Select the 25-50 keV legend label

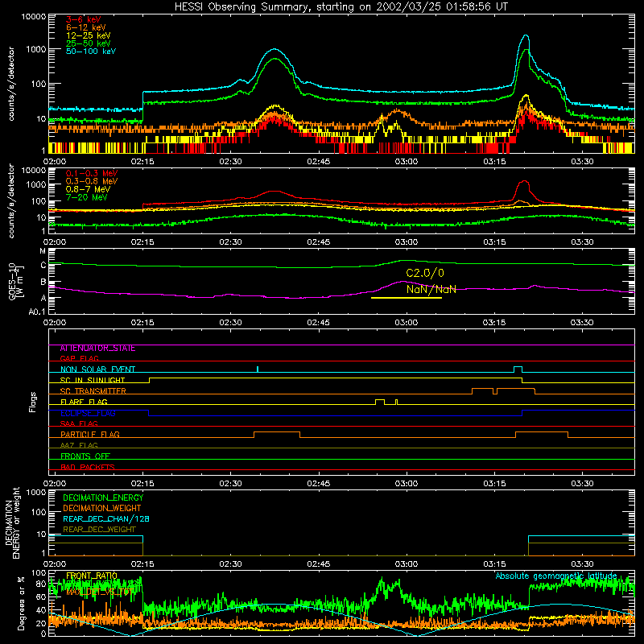click(x=89, y=43)
